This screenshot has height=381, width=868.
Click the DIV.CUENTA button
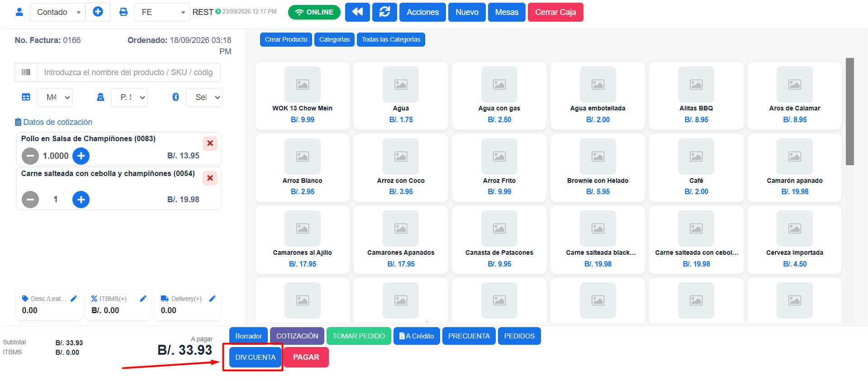pos(255,357)
